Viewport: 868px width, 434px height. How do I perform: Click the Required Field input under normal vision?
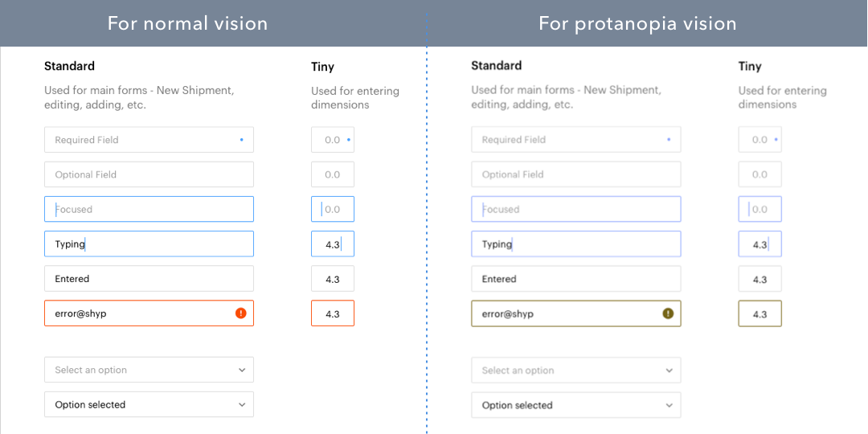pyautogui.click(x=149, y=140)
